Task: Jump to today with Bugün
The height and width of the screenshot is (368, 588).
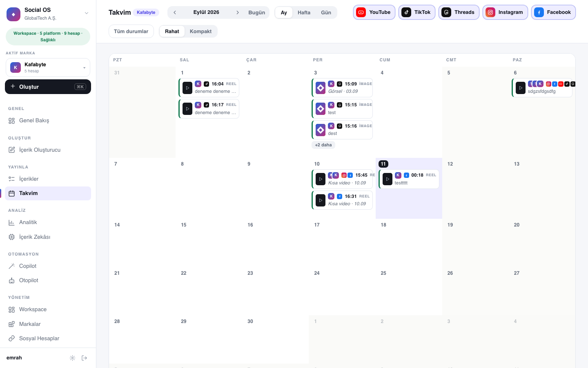Action: (257, 12)
